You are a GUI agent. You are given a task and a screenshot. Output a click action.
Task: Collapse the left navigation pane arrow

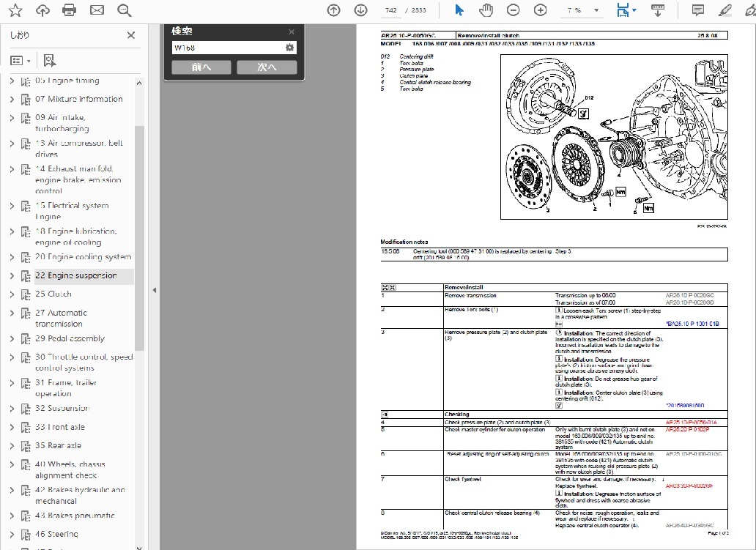click(x=155, y=290)
